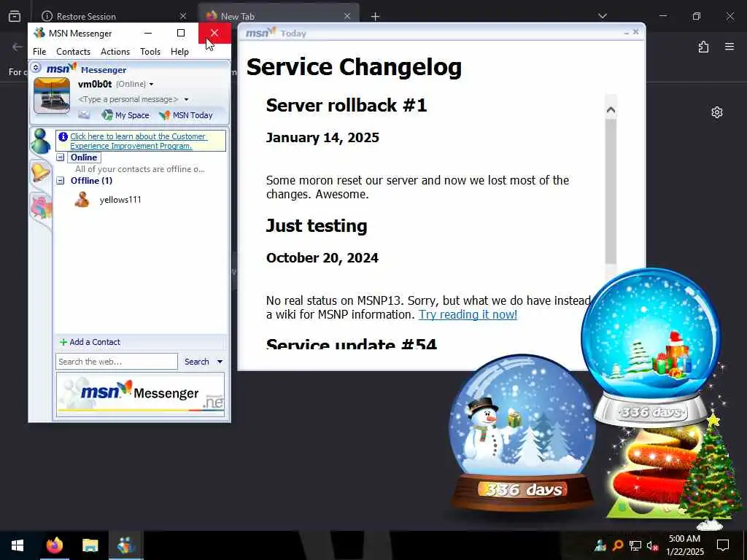Collapse the Online contacts group
Screen dimensions: 747x560
pyautogui.click(x=60, y=157)
